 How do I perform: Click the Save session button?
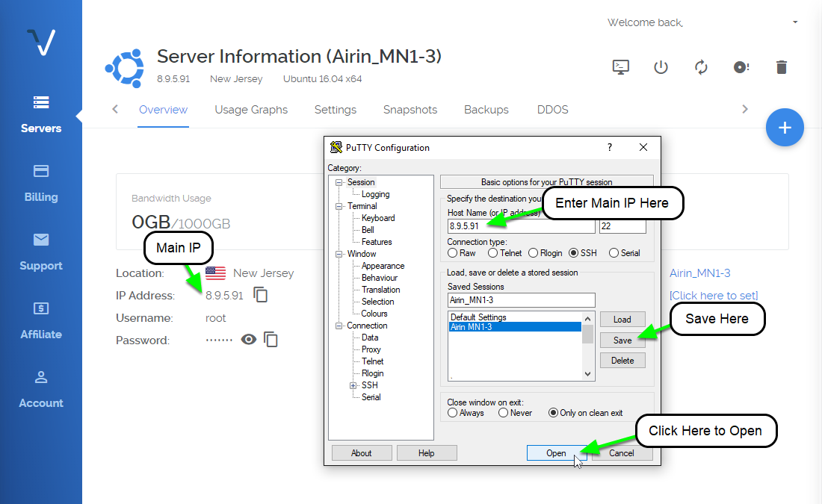[622, 340]
